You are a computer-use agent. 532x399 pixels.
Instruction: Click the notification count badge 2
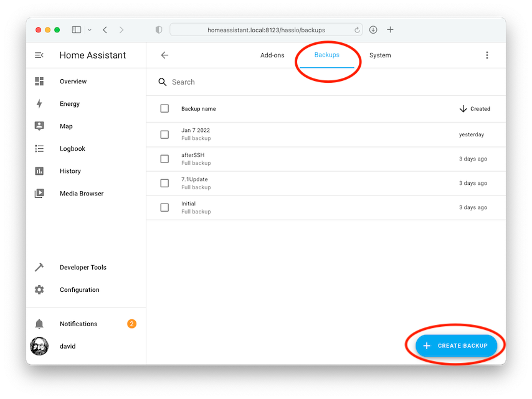(131, 324)
